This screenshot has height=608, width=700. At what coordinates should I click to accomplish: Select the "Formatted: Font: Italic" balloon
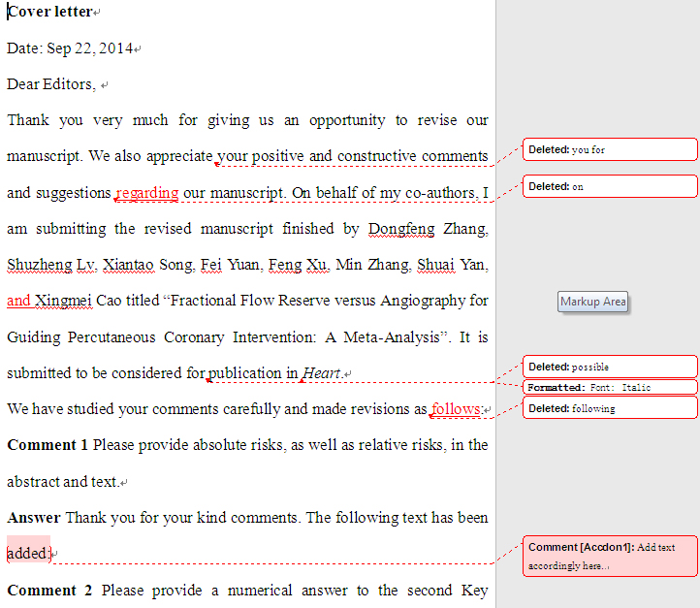pos(609,388)
